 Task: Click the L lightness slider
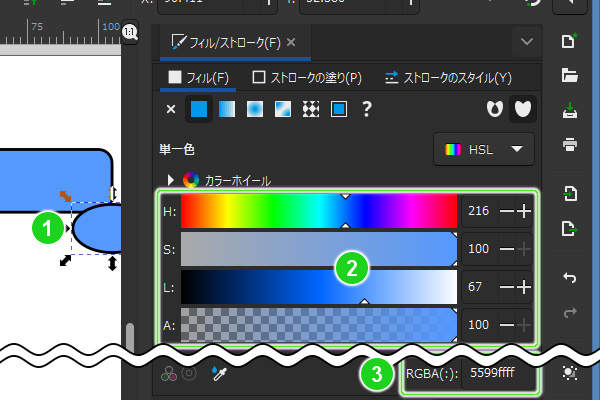pos(319,287)
